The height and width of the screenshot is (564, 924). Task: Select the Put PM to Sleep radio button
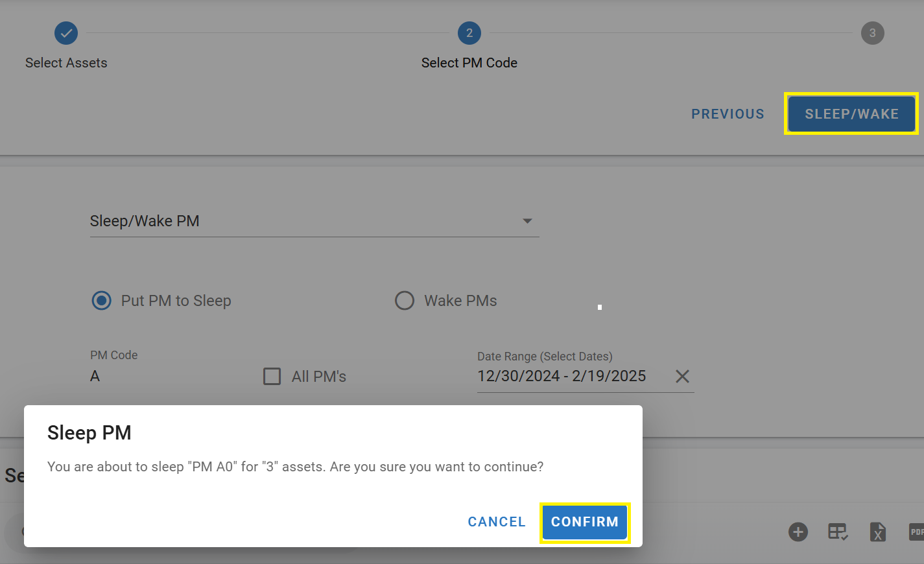(102, 301)
